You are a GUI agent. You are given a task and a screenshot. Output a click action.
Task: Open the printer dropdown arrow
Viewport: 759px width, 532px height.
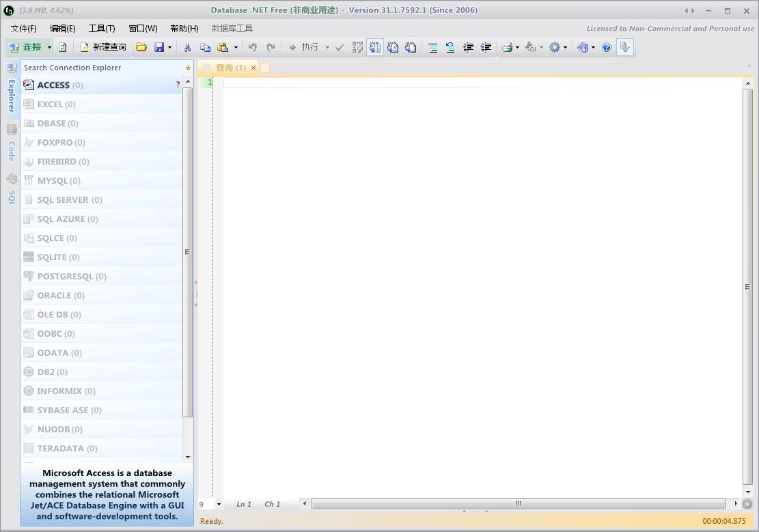tap(517, 47)
